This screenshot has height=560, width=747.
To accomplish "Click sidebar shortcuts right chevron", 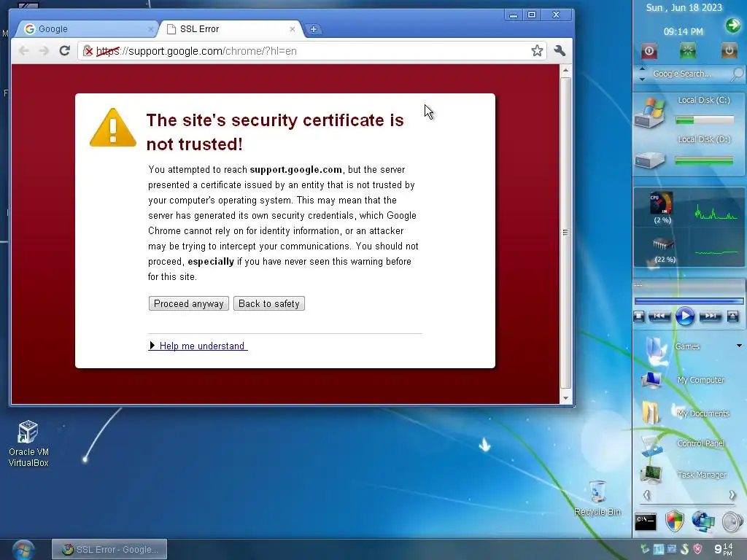I will (732, 495).
